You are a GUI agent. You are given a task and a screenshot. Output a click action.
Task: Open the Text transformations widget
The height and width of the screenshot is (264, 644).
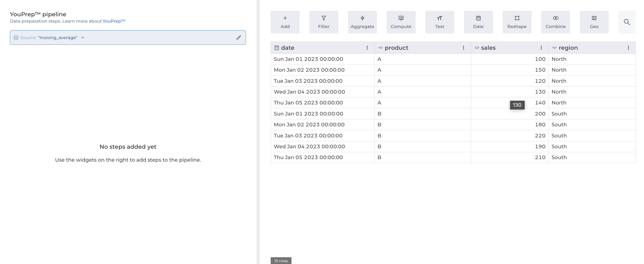point(439,22)
